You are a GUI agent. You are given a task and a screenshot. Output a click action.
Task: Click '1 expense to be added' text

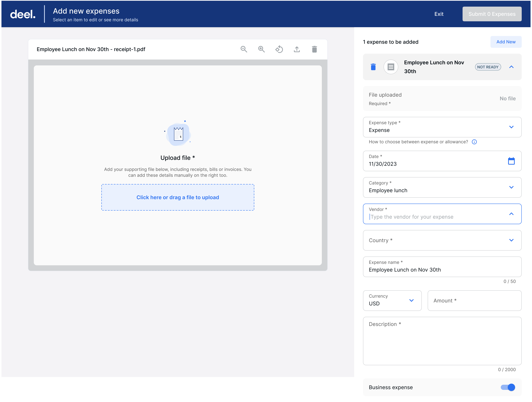coord(391,42)
